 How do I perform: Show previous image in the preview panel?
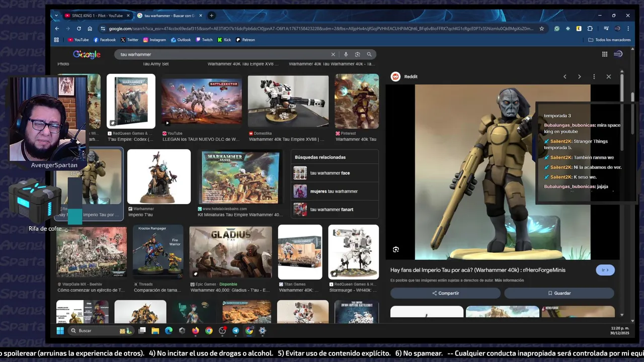tap(565, 76)
